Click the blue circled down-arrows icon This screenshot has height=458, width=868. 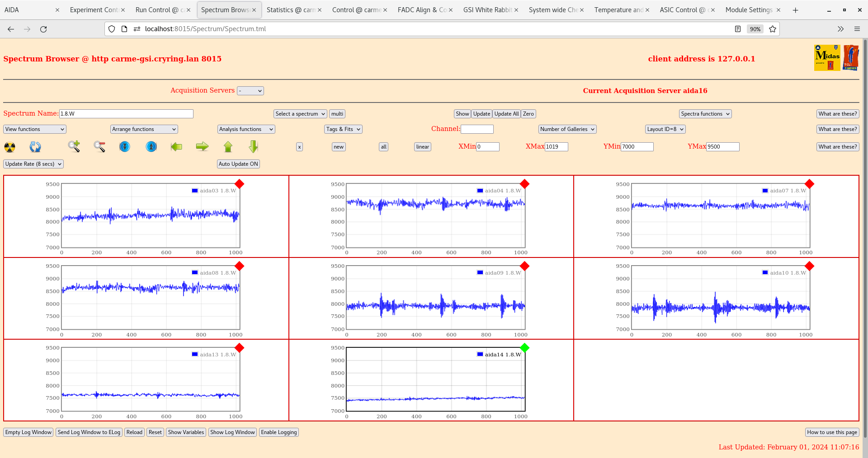click(125, 147)
